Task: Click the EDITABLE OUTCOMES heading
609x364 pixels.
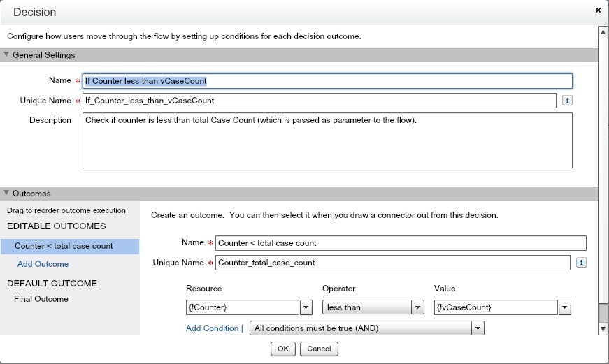Action: [57, 226]
